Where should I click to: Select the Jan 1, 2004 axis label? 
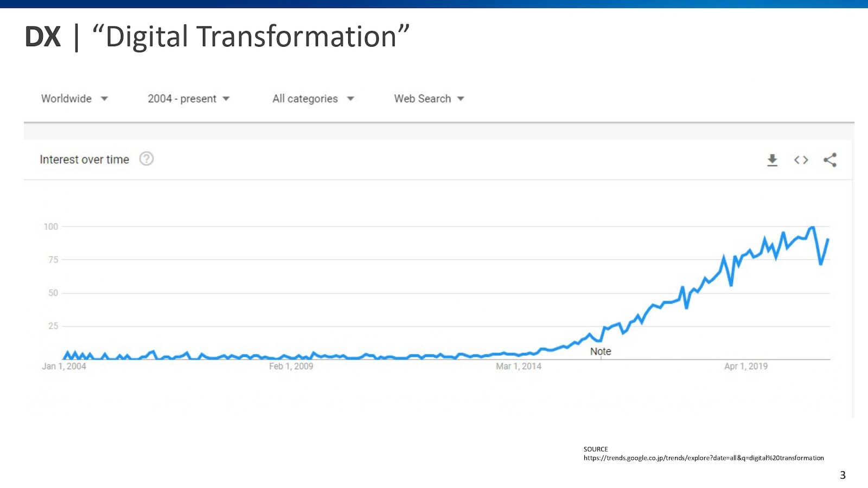[65, 367]
